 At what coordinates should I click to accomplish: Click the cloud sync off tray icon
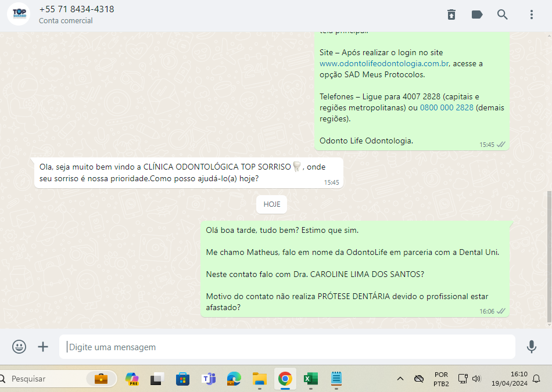[x=419, y=379]
